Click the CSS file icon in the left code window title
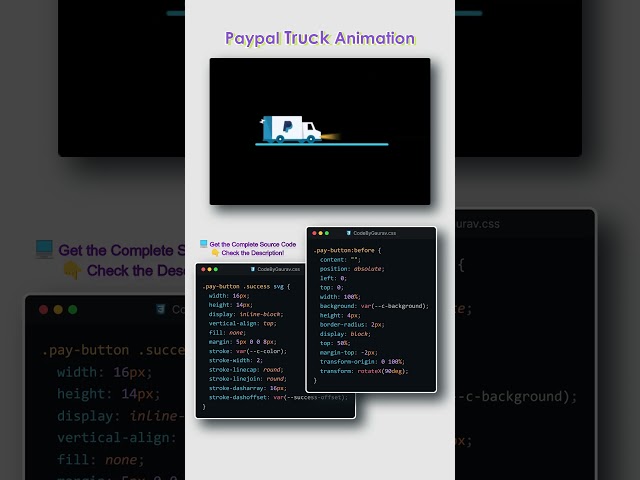 253,269
